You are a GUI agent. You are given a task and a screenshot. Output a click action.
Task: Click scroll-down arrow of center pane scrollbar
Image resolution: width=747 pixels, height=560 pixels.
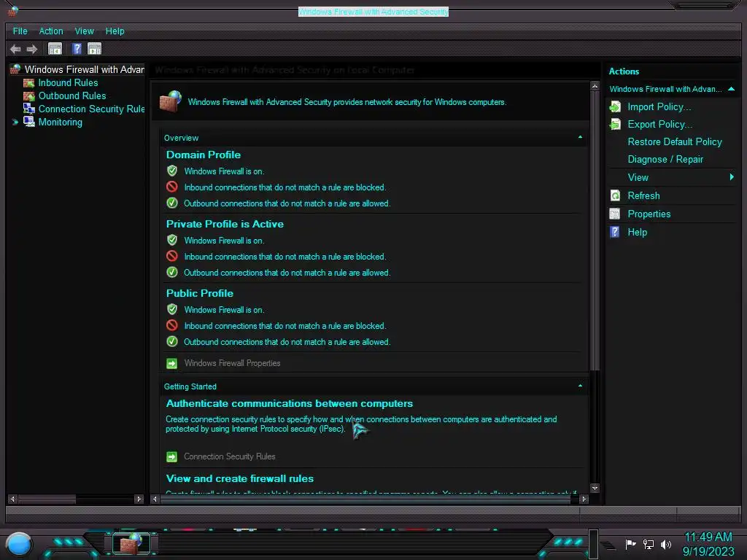595,488
